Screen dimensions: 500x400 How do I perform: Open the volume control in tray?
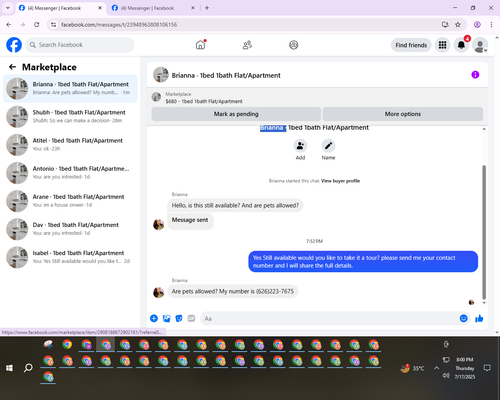point(446,376)
